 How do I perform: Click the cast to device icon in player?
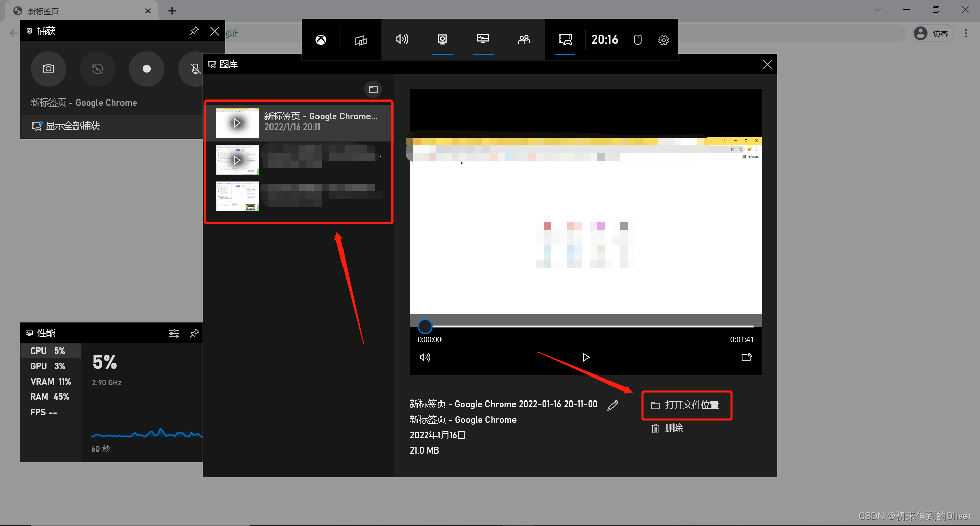(x=747, y=357)
